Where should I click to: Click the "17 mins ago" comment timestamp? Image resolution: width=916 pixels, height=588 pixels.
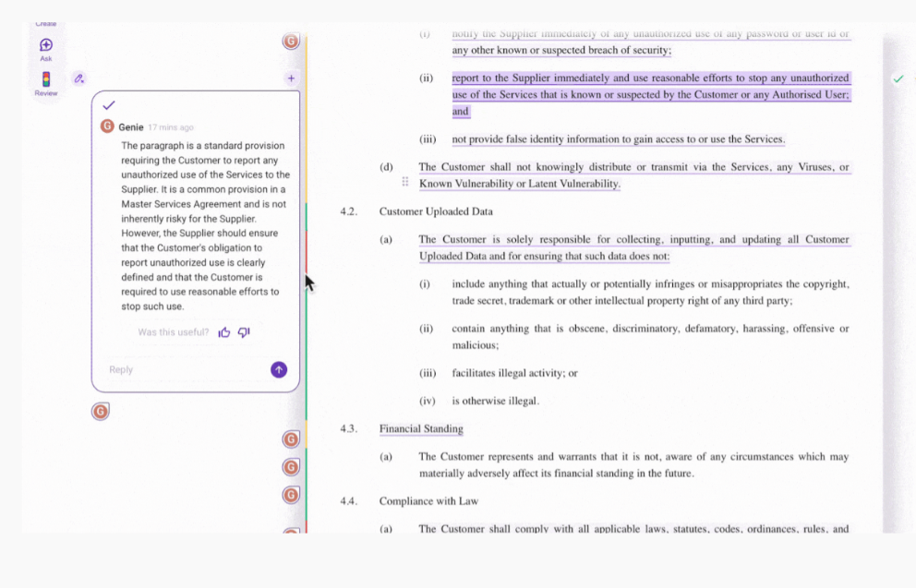(171, 127)
